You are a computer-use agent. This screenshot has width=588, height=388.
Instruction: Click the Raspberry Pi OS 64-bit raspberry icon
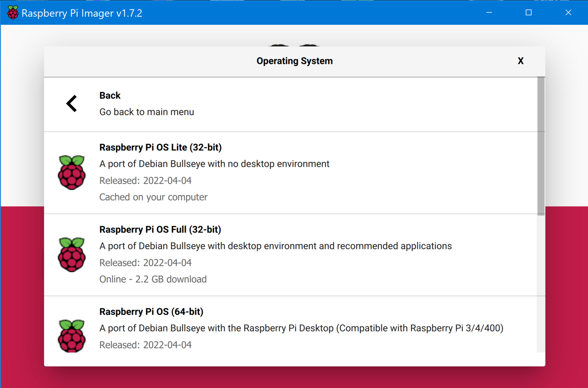pyautogui.click(x=72, y=336)
